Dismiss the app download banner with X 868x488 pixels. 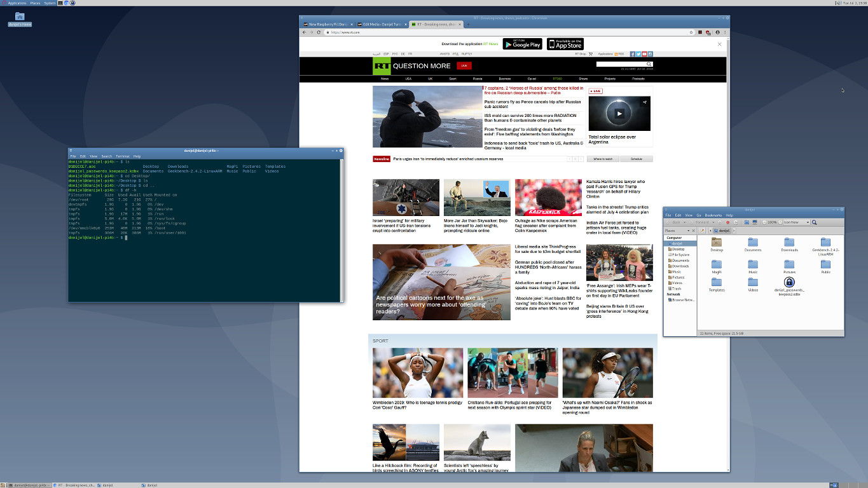coord(720,44)
